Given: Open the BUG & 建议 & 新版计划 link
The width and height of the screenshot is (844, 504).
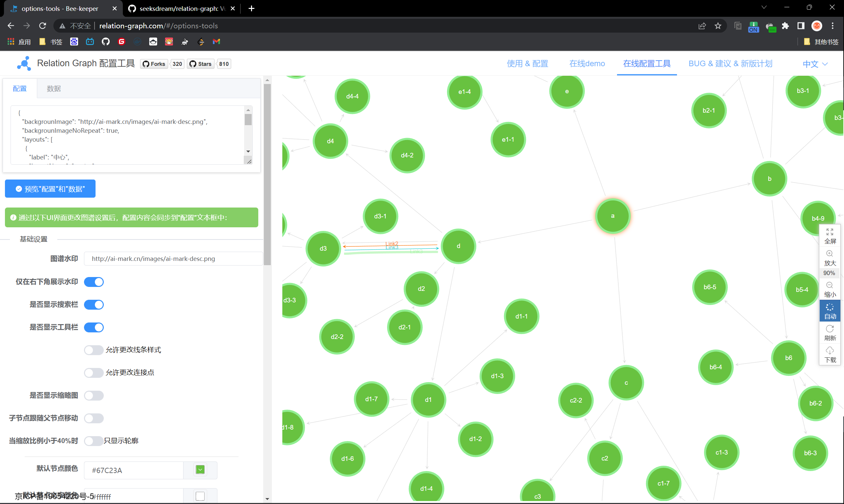Looking at the screenshot, I should click(x=730, y=64).
